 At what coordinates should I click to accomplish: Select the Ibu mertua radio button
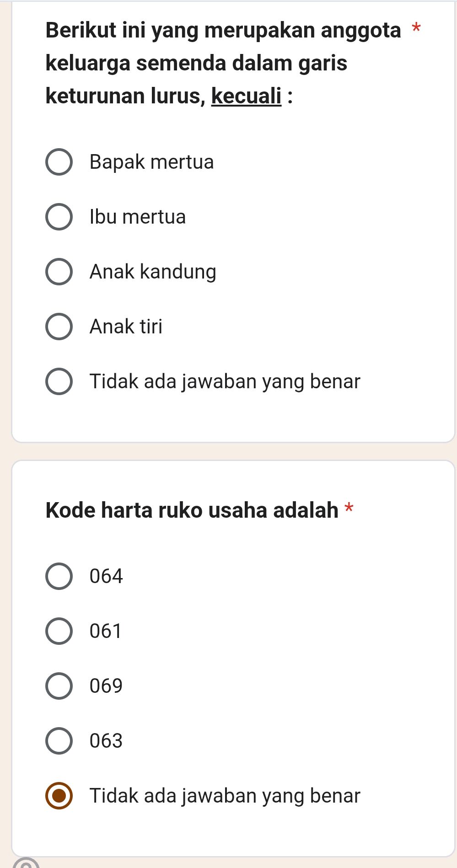(x=59, y=217)
